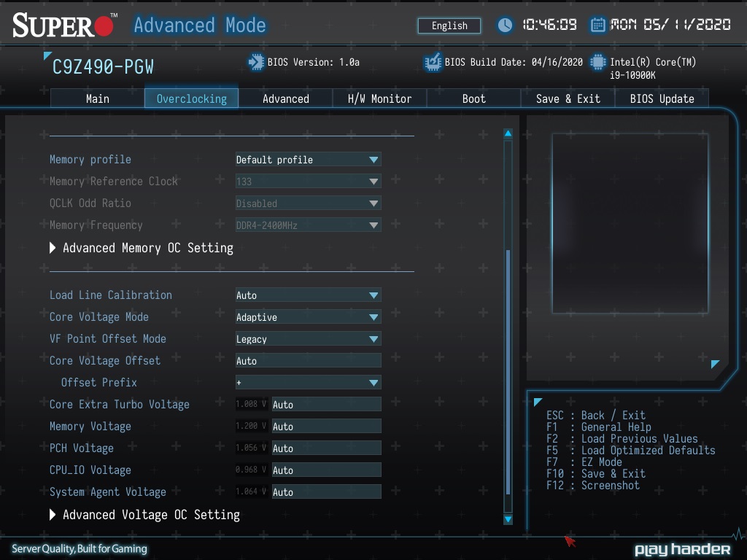
Task: Click the English language button
Action: [449, 26]
